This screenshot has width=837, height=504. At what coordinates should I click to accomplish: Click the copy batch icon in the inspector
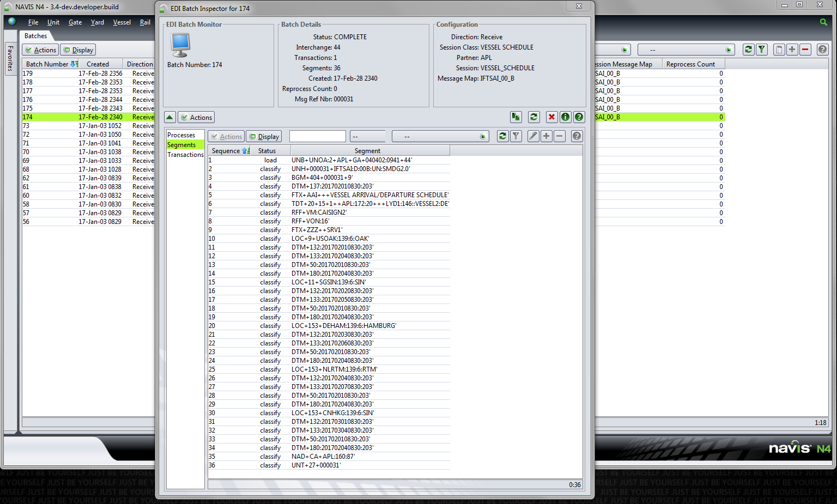point(515,117)
